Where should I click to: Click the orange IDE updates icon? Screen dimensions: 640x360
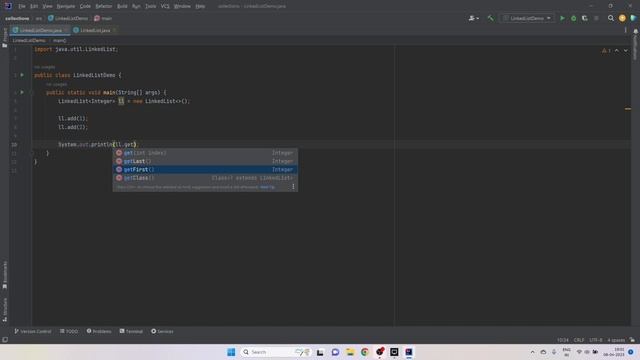pos(622,18)
